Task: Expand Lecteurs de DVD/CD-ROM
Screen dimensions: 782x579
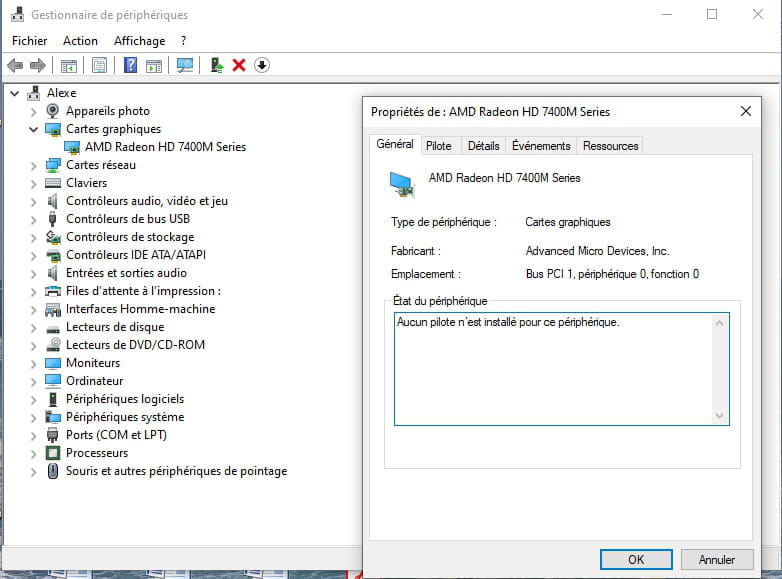Action: click(x=33, y=346)
